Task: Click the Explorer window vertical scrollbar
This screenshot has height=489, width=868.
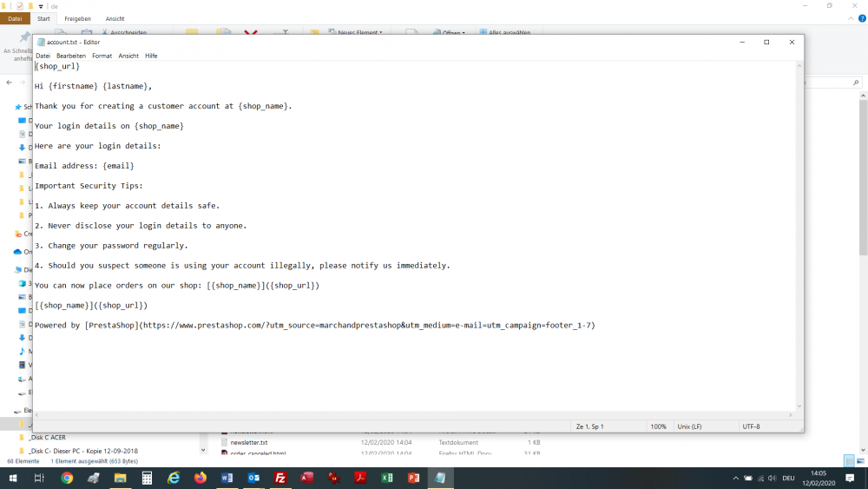Action: point(863,273)
